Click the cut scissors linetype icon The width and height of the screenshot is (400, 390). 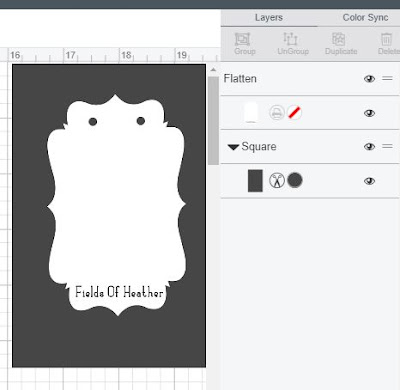pyautogui.click(x=277, y=181)
